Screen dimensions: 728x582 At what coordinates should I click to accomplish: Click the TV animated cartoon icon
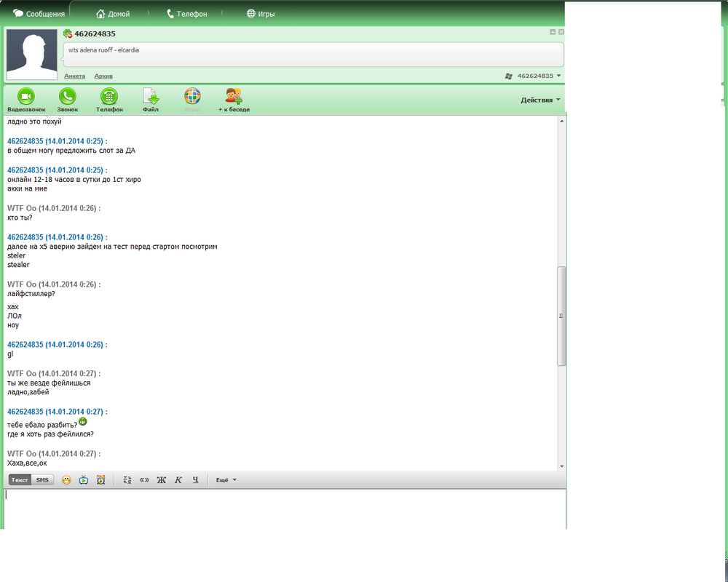(x=84, y=480)
